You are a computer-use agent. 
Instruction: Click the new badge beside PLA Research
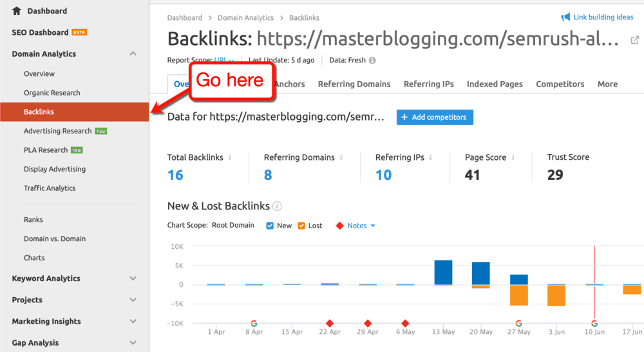pyautogui.click(x=77, y=150)
